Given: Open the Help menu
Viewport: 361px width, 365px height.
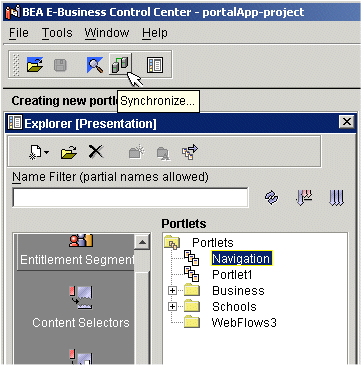Looking at the screenshot, I should coord(155,33).
